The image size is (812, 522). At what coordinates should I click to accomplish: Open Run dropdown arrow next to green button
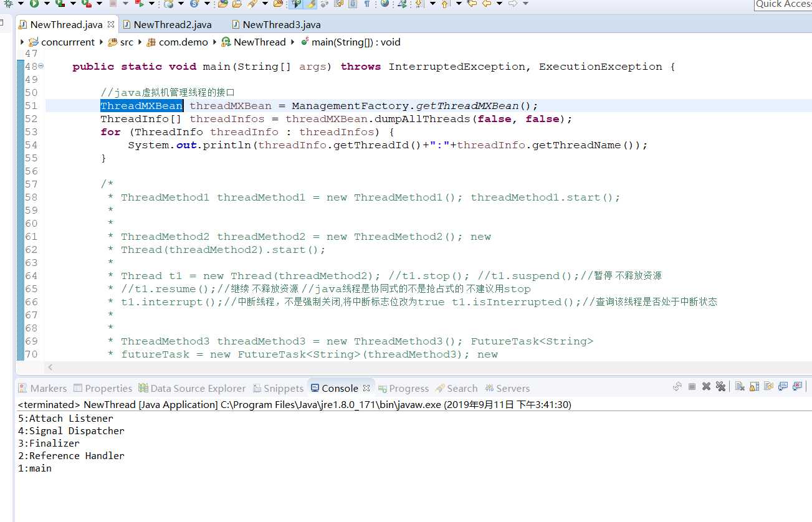tap(47, 4)
